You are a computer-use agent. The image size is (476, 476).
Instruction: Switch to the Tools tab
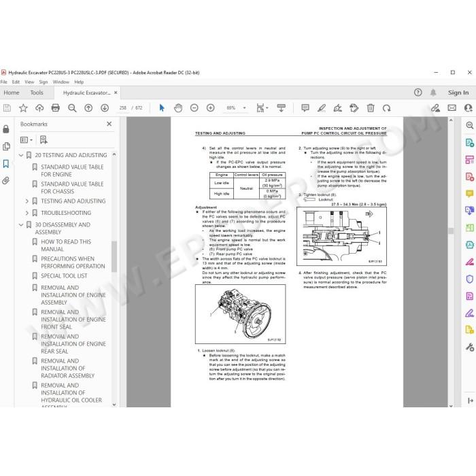coord(37,92)
